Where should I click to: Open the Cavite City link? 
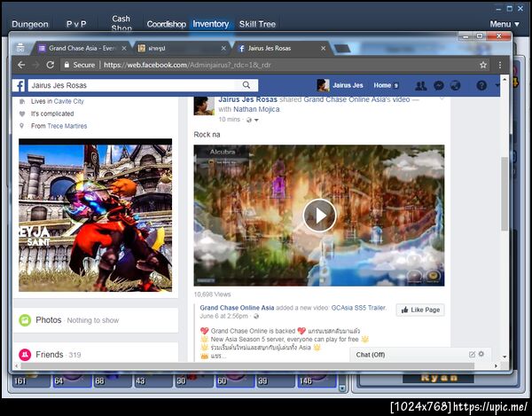tap(68, 101)
